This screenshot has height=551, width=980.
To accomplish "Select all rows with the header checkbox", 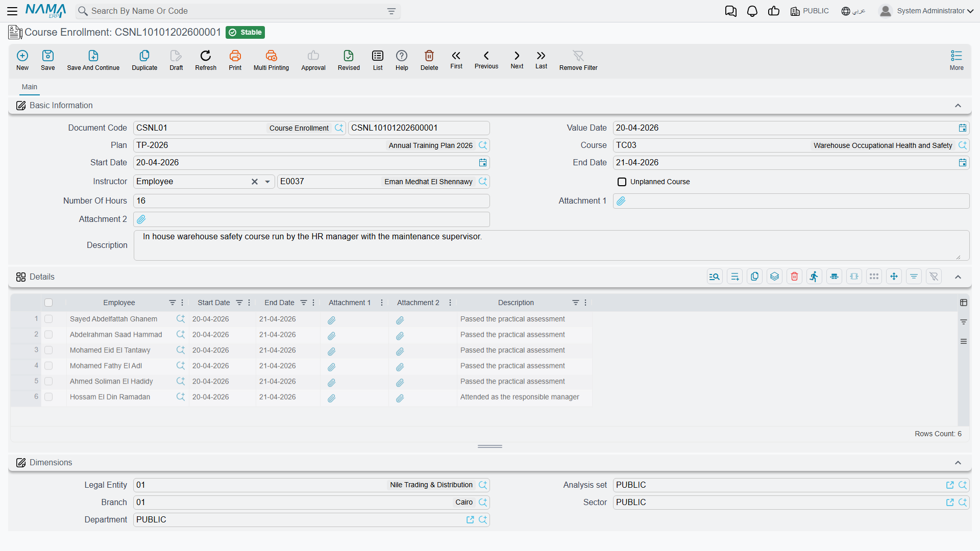I will (48, 303).
